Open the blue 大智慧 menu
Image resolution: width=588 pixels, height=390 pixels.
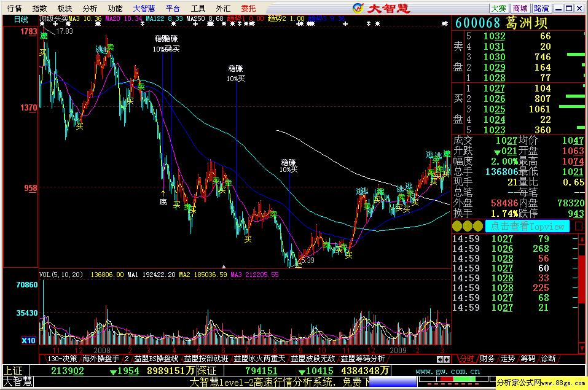point(144,8)
